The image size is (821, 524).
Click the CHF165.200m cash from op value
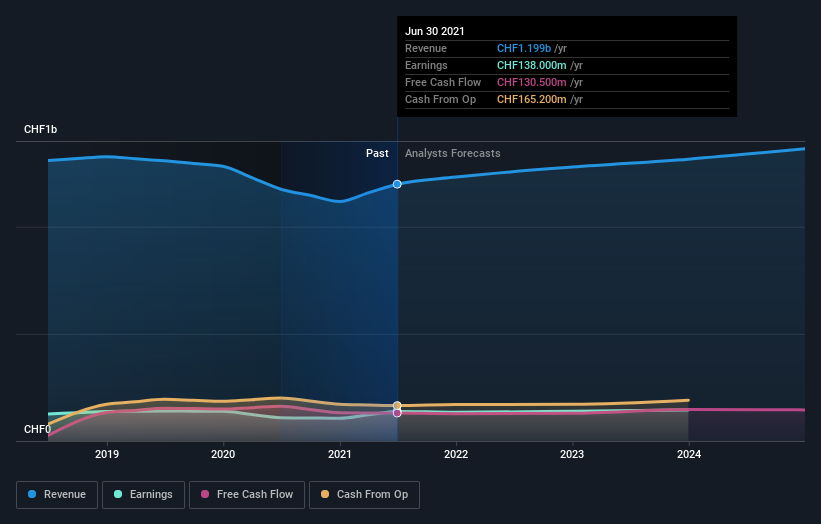click(531, 99)
